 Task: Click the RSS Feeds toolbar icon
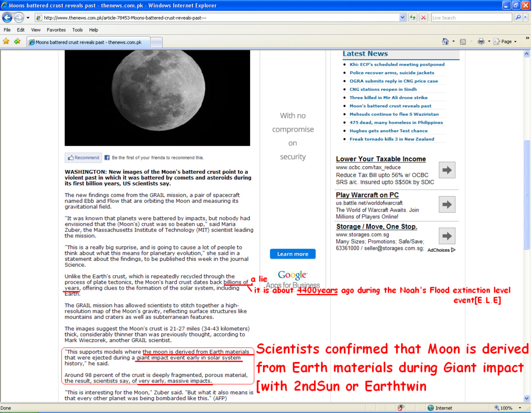point(463,42)
